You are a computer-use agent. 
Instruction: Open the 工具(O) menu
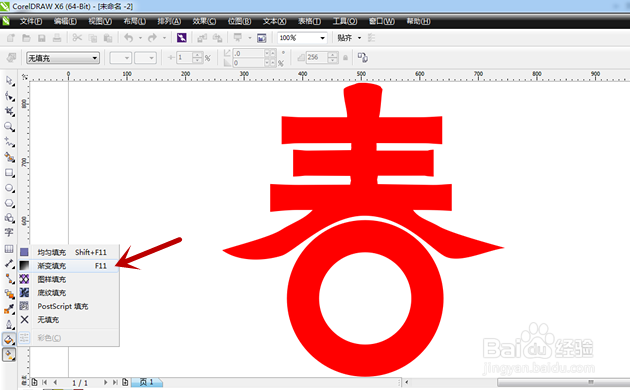(x=345, y=21)
